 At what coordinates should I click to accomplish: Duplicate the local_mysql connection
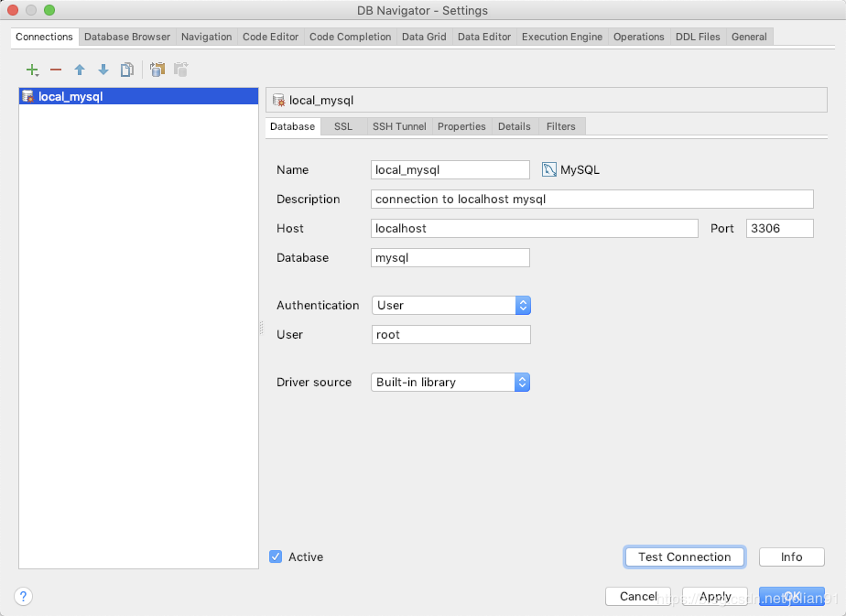127,70
